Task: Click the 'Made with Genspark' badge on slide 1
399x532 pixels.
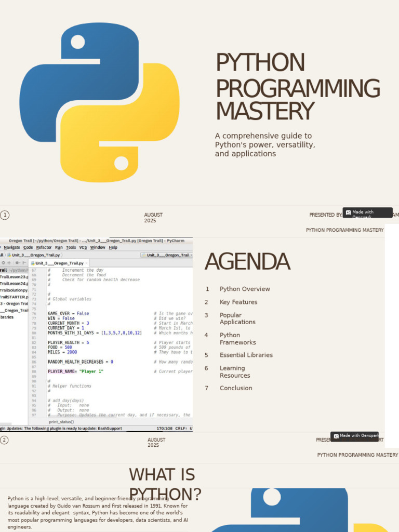Action: [367, 212]
